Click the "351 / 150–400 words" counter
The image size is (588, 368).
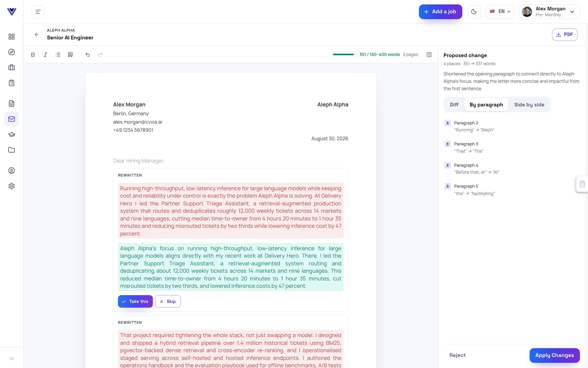(380, 54)
